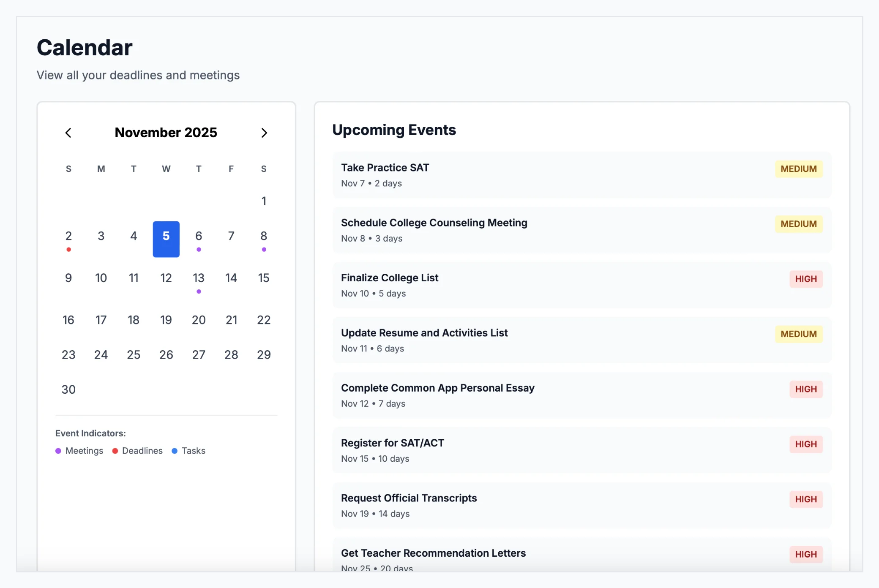Screen dimensions: 879x588
Task: Select November 8 on the calendar
Action: (264, 236)
